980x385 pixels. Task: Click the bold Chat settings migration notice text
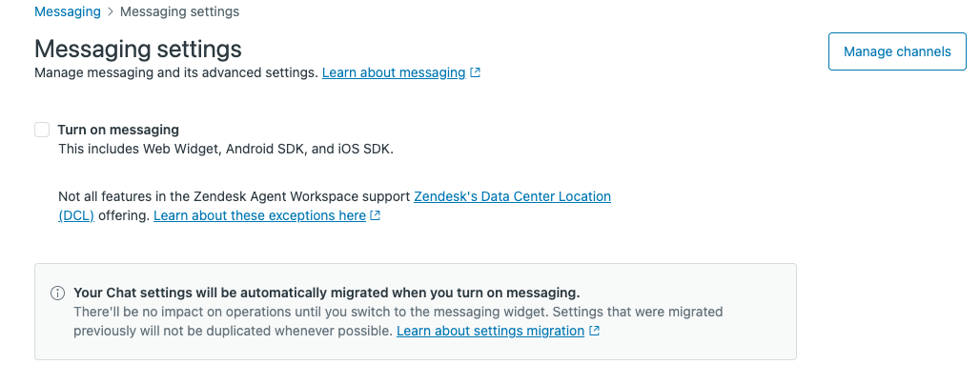[326, 293]
